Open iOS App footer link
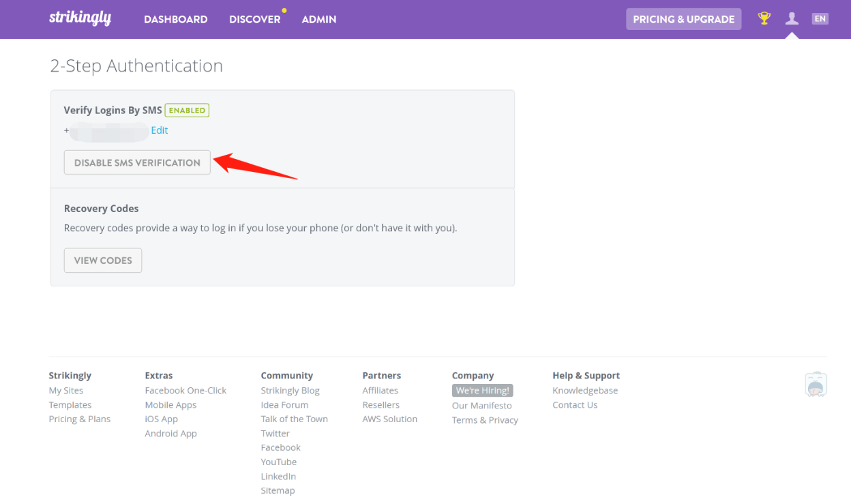 (x=162, y=419)
